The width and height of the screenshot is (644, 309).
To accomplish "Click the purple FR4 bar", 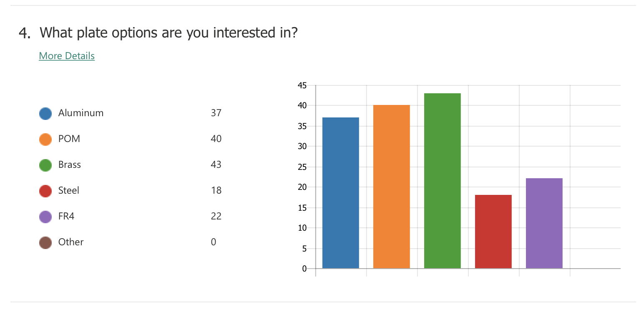I will click(x=544, y=223).
